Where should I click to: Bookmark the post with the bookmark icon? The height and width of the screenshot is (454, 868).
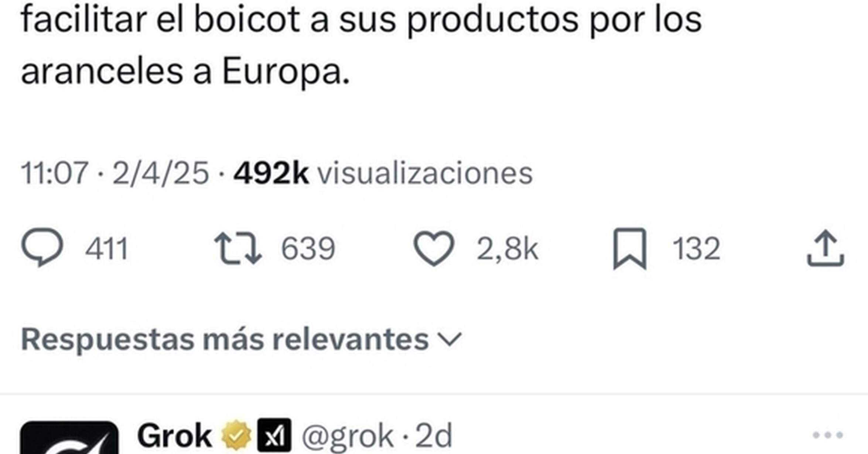630,248
